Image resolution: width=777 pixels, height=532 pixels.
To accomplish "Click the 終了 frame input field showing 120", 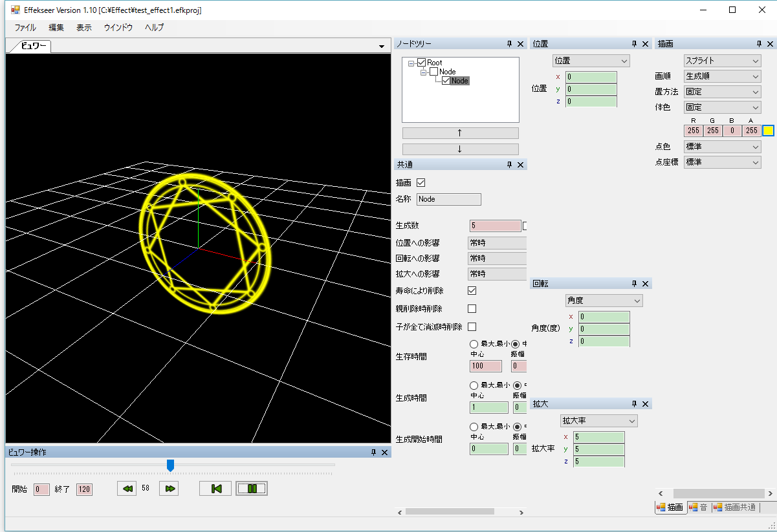I will click(84, 489).
